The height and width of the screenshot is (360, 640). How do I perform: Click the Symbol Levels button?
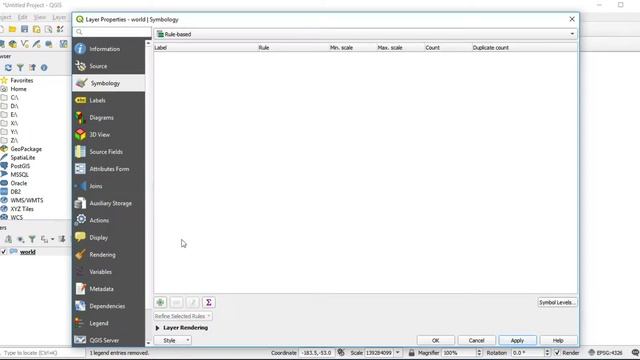click(557, 302)
